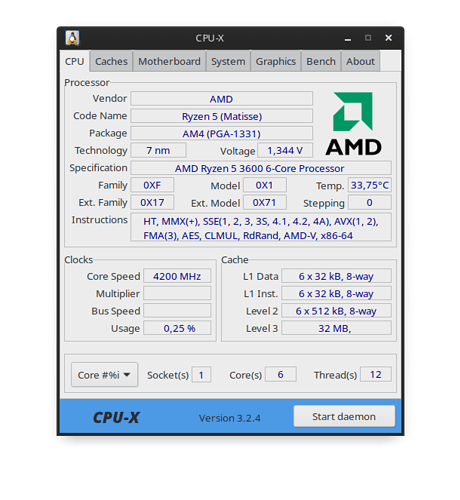
Task: Open the Core #%i dropdown
Action: [x=104, y=375]
